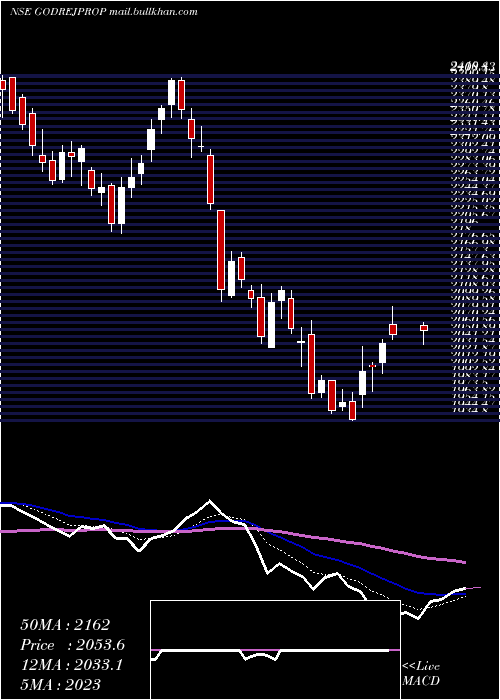
Task: Click the lowest red candlestick at chart bottom
Action: (x=353, y=410)
